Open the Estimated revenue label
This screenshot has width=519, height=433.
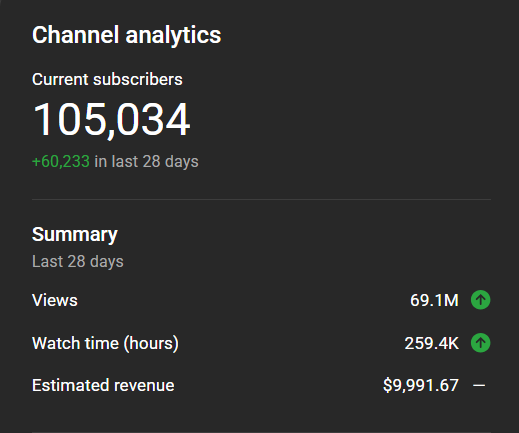[x=103, y=385]
